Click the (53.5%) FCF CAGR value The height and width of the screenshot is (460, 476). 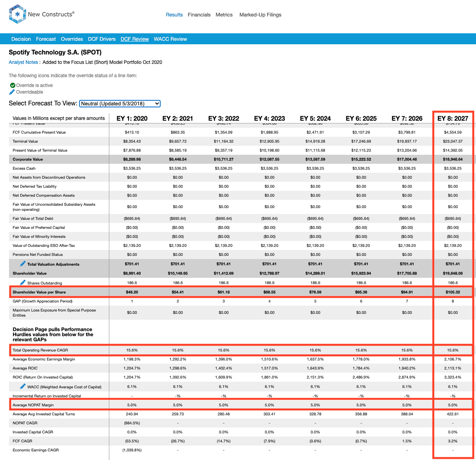tap(132, 441)
